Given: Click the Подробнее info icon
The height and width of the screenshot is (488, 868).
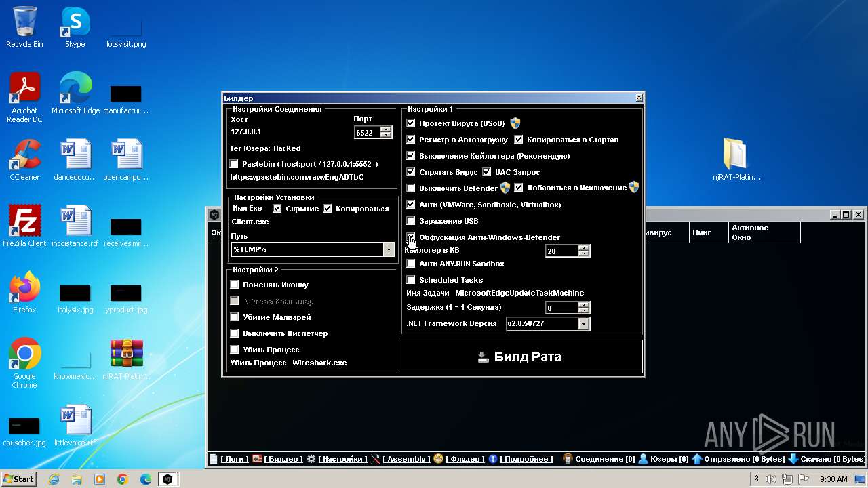Looking at the screenshot, I should pos(493,459).
